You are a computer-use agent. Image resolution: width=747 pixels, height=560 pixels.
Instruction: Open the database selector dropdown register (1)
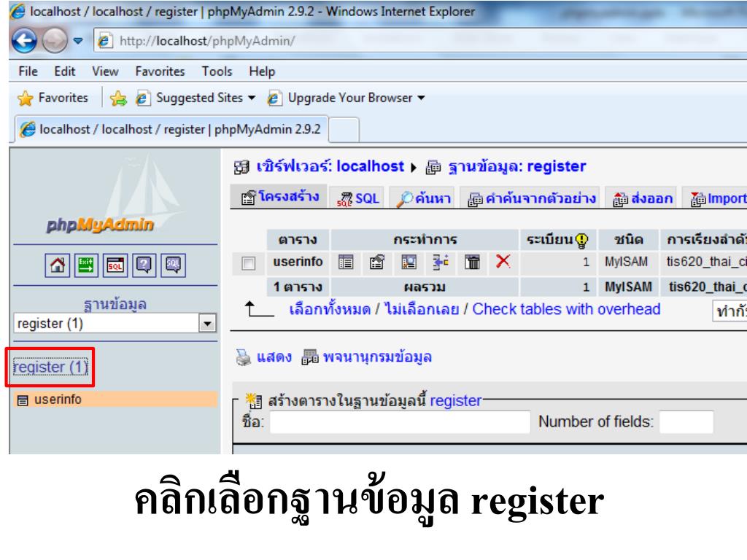115,323
